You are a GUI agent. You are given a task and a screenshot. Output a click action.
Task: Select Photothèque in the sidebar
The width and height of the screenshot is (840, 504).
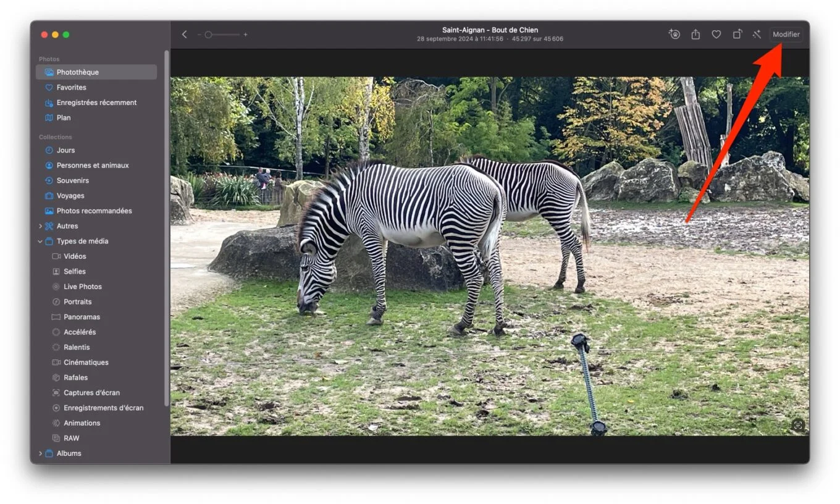coord(96,72)
